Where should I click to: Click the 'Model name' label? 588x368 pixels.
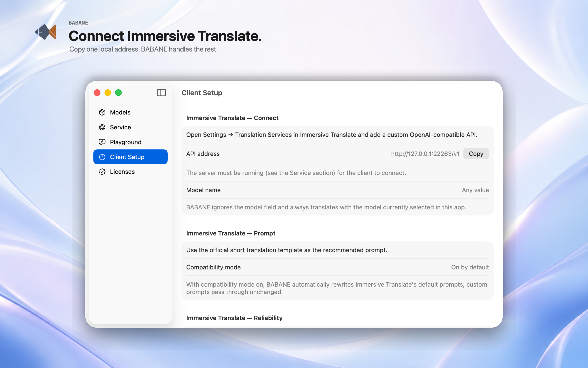203,190
